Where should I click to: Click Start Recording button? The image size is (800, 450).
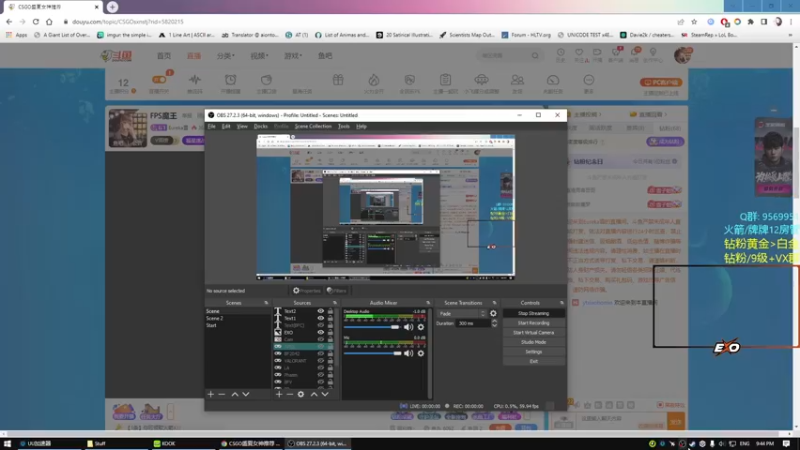coord(534,323)
